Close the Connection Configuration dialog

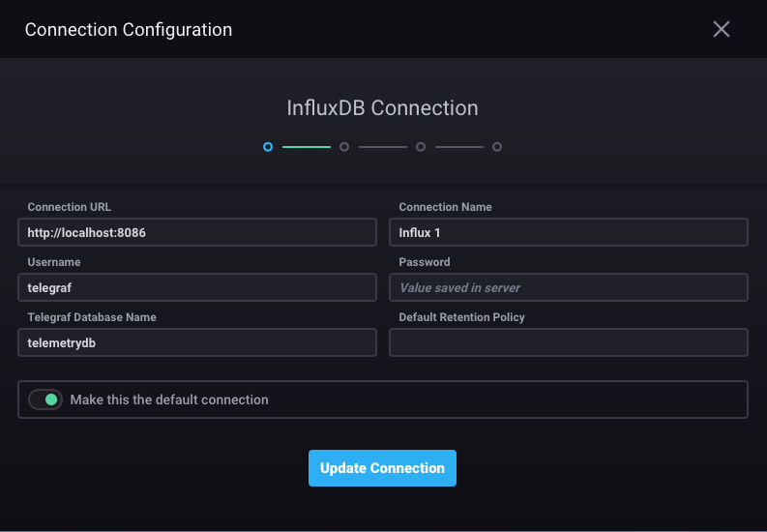coord(721,29)
